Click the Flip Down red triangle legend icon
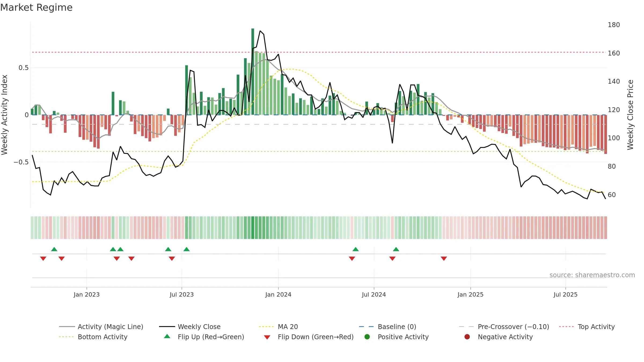Image resolution: width=644 pixels, height=362 pixels. 267,337
